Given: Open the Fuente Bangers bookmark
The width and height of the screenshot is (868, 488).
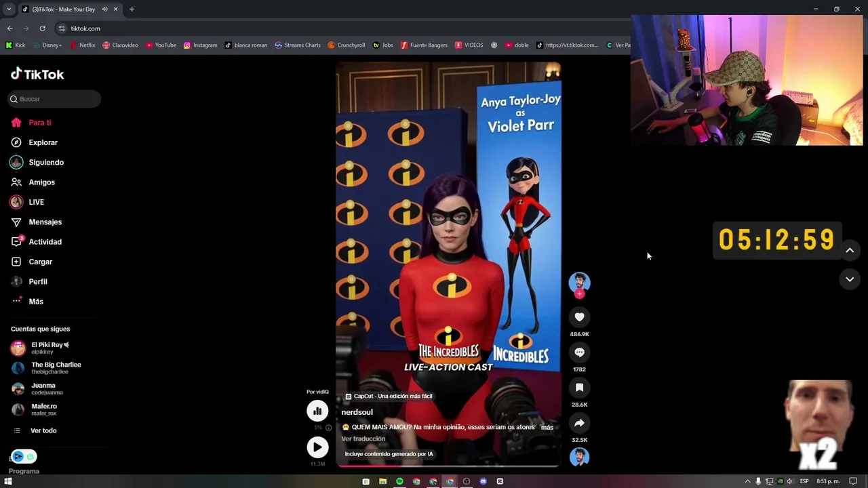Looking at the screenshot, I should [424, 45].
